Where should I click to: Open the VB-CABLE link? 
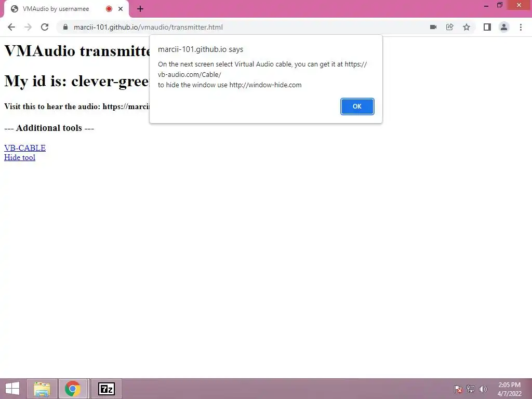tap(25, 148)
